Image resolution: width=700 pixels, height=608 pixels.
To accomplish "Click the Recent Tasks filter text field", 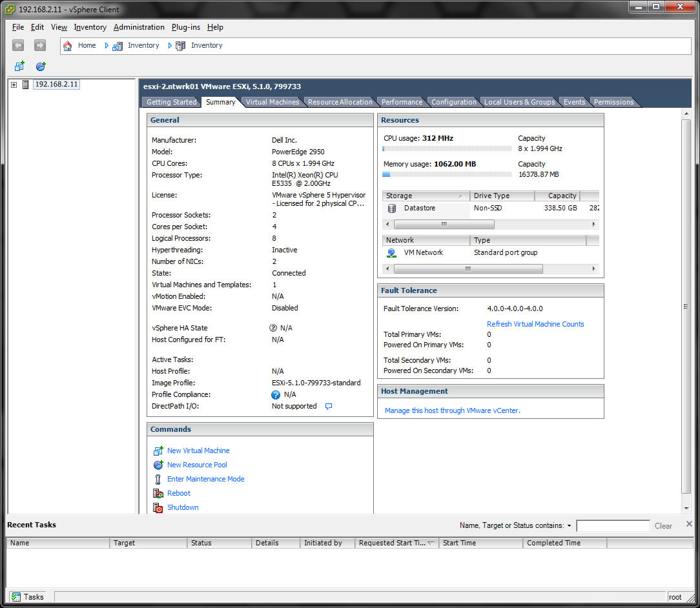I will point(613,526).
